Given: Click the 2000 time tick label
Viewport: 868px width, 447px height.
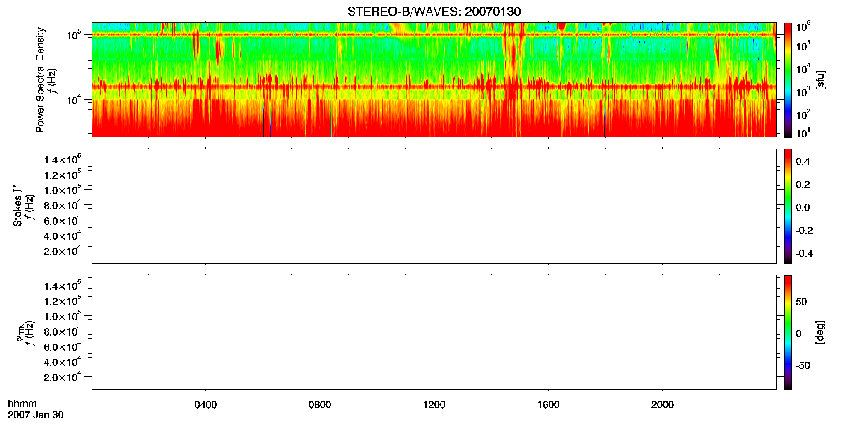Looking at the screenshot, I should click(662, 405).
